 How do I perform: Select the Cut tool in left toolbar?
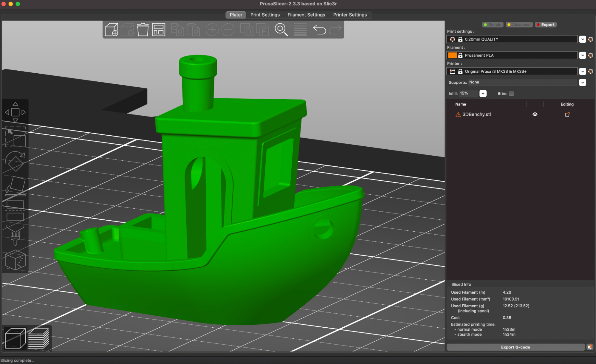pyautogui.click(x=15, y=211)
